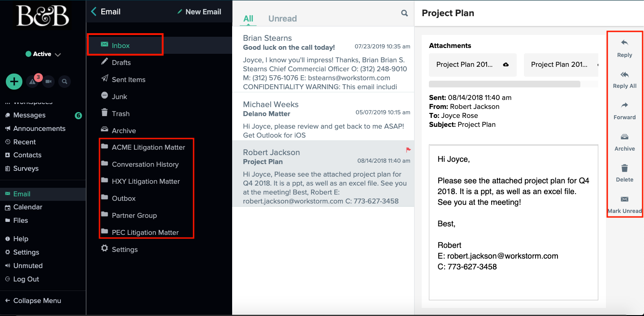The width and height of the screenshot is (644, 316).
Task: Click the green 6 Messages badge
Action: [78, 116]
